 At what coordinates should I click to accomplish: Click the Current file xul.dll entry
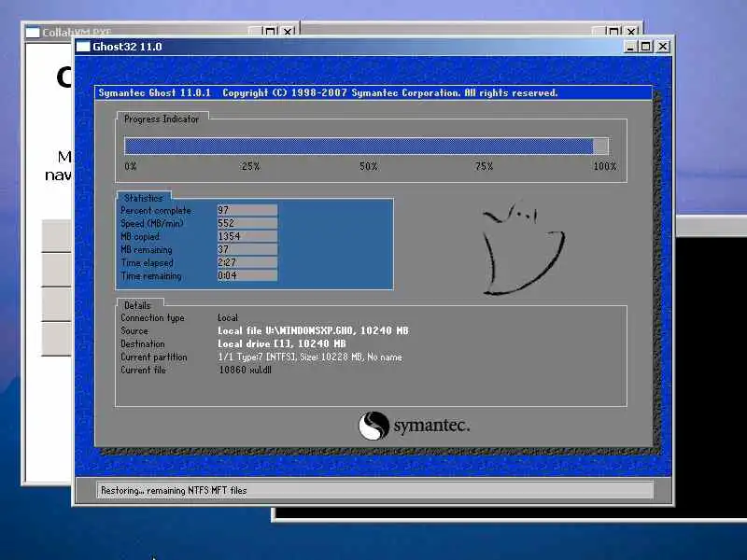pos(245,370)
